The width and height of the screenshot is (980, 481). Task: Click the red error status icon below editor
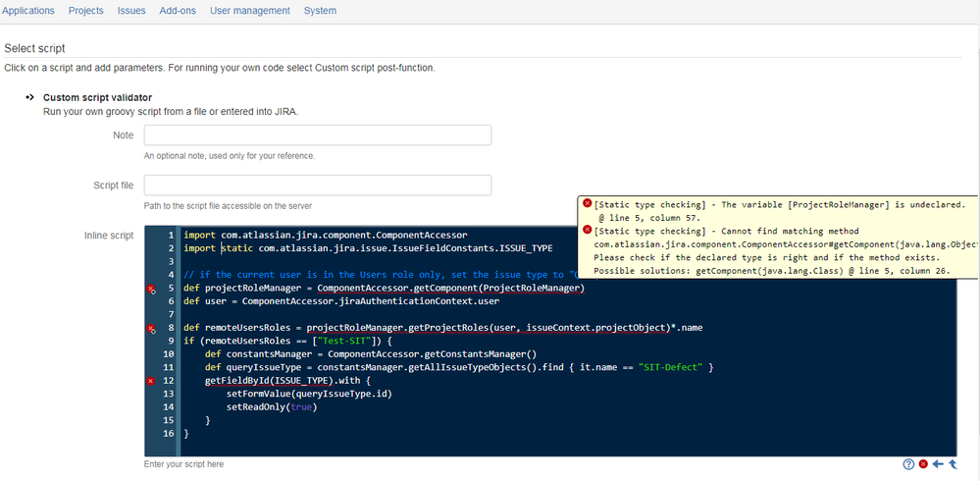tap(923, 464)
